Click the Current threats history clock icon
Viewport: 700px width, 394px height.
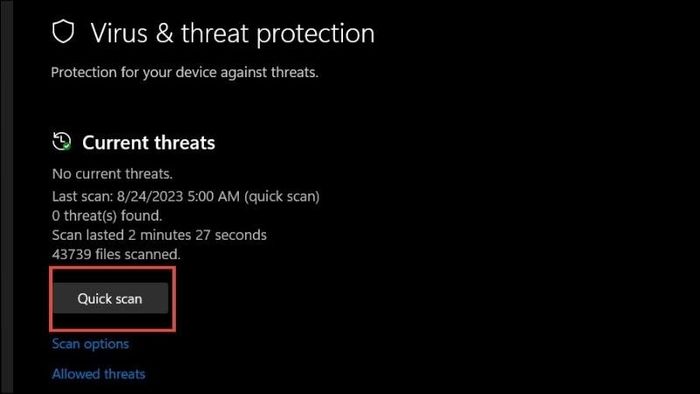tap(61, 141)
